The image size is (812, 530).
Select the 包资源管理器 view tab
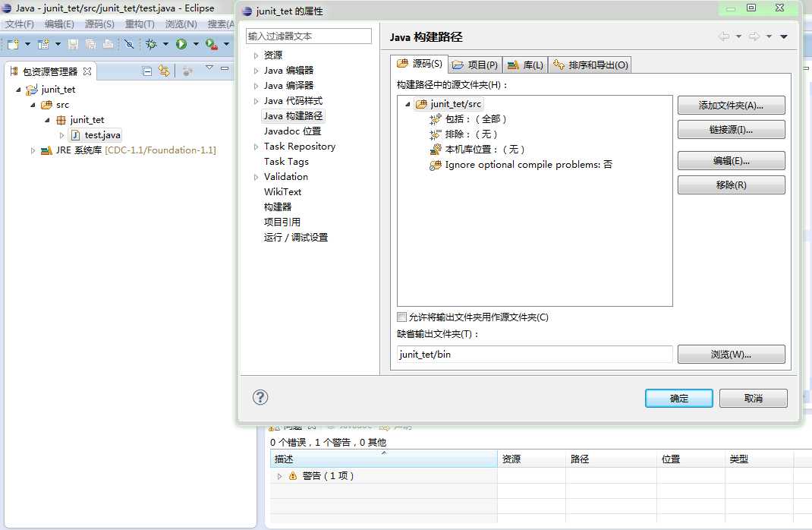click(50, 71)
